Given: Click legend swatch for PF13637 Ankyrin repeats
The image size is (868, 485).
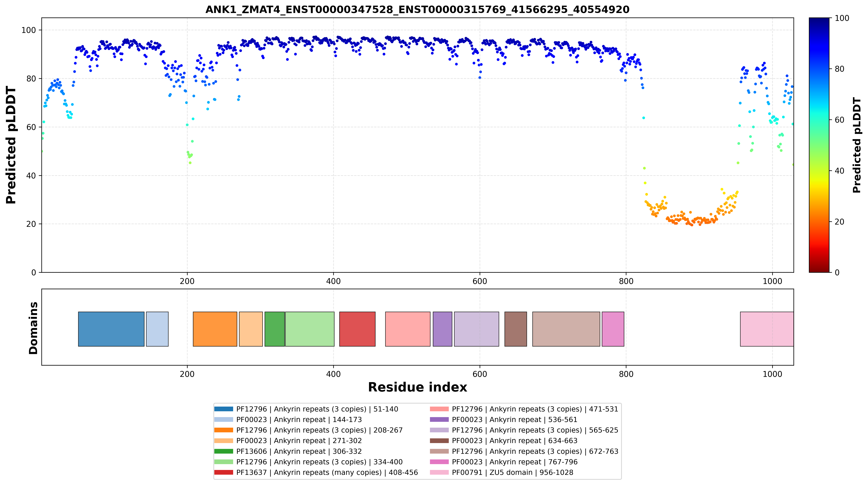Looking at the screenshot, I should tap(223, 473).
